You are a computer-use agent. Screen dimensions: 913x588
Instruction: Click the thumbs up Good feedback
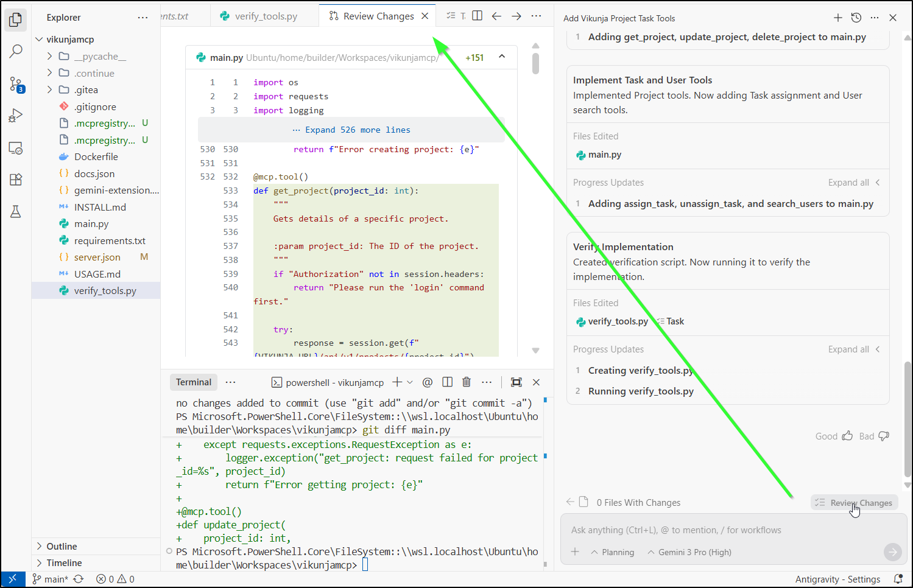(x=847, y=436)
